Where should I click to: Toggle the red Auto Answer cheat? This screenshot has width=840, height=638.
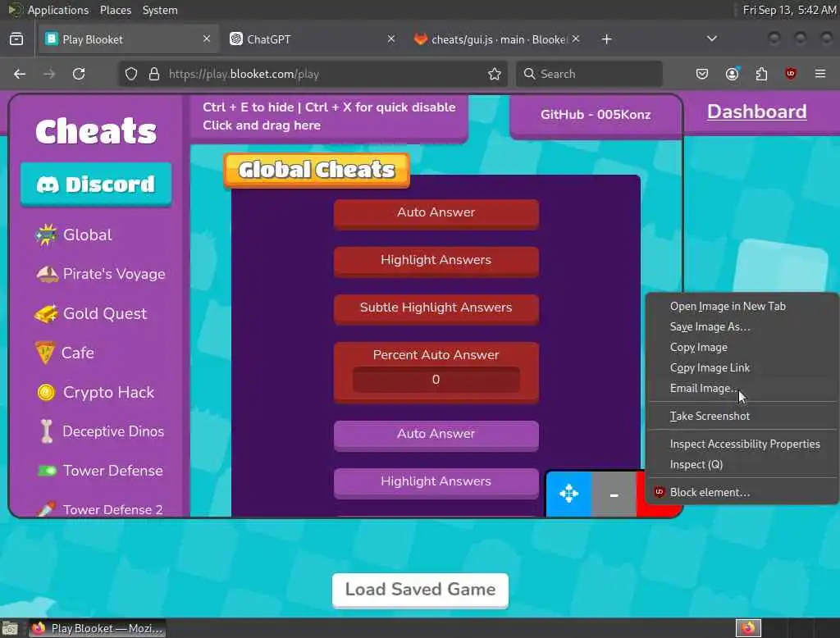(x=436, y=214)
